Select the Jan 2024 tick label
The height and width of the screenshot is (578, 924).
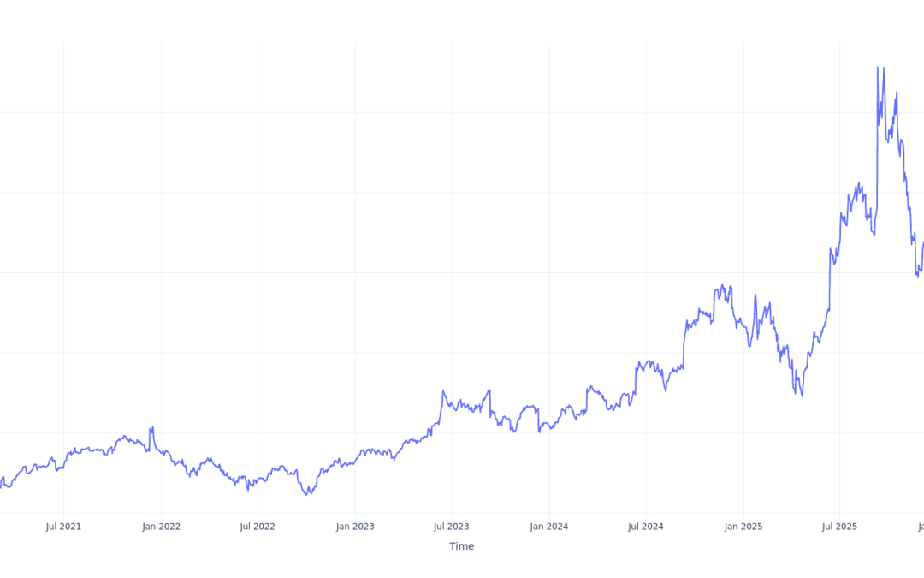tap(549, 527)
